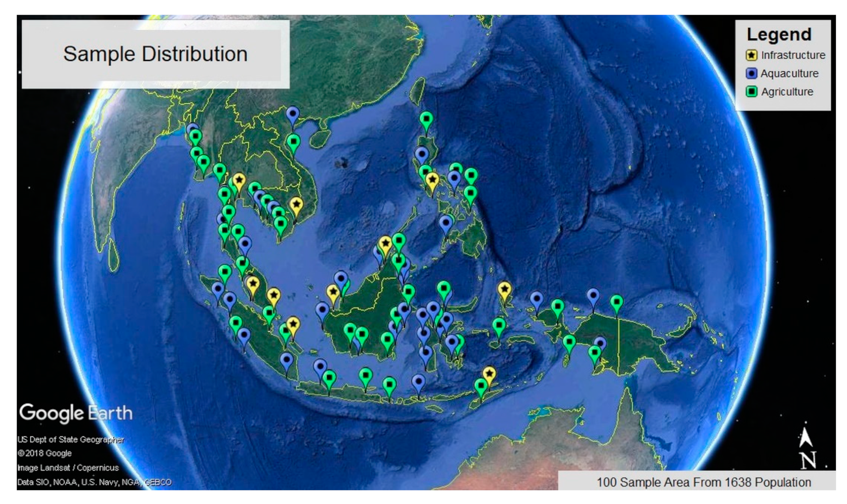The height and width of the screenshot is (504, 847).
Task: Click the Aquaculture blue icon in legend
Action: [751, 73]
